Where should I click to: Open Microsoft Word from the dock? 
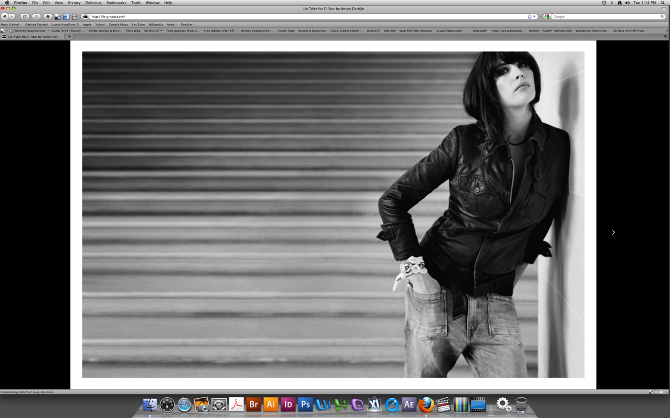pyautogui.click(x=323, y=404)
